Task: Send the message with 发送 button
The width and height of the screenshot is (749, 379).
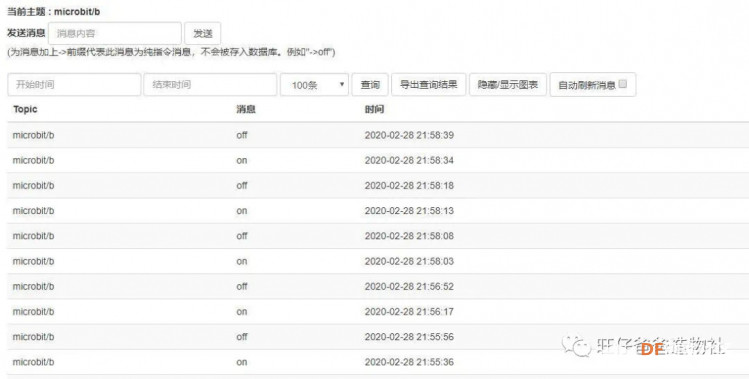Action: pos(203,33)
